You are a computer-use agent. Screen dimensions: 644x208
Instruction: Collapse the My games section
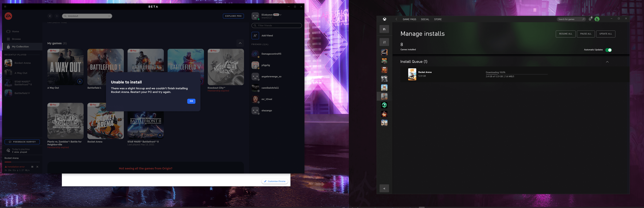pos(240,43)
